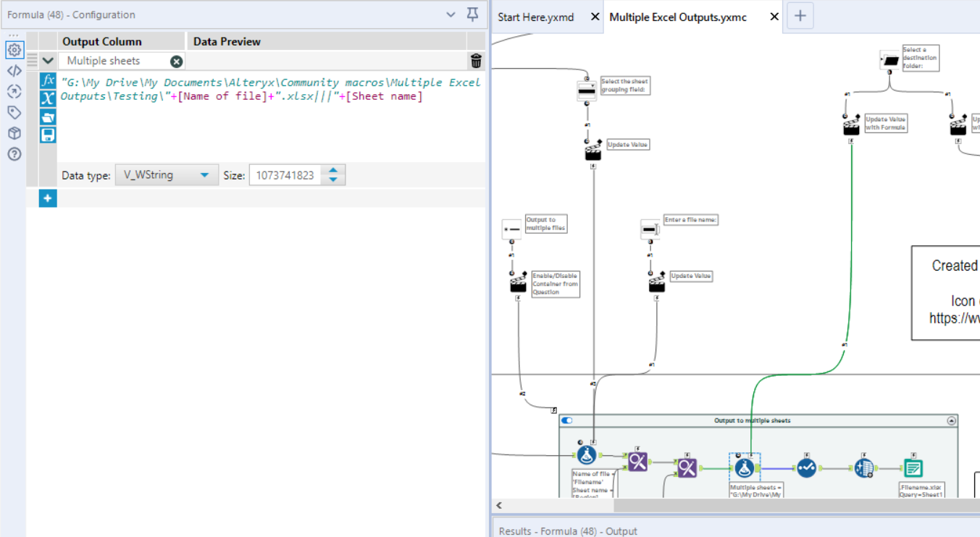Click the Annotation tag icon in sidebar
The width and height of the screenshot is (980, 537).
pos(14,112)
